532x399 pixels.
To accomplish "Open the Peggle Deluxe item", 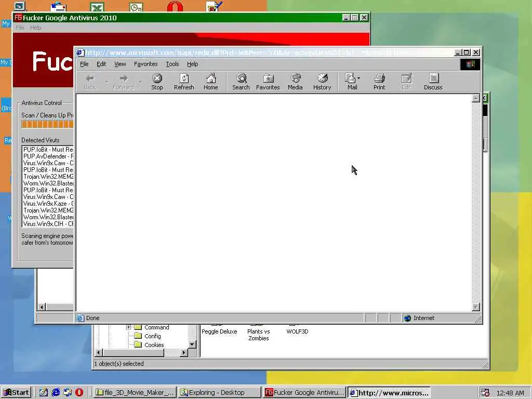I will pyautogui.click(x=219, y=331).
